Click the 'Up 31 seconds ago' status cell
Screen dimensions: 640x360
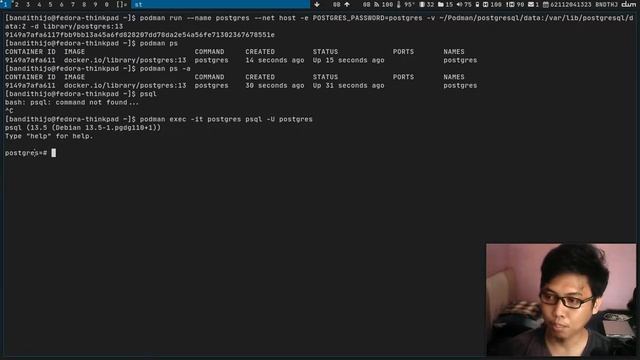[x=349, y=85]
